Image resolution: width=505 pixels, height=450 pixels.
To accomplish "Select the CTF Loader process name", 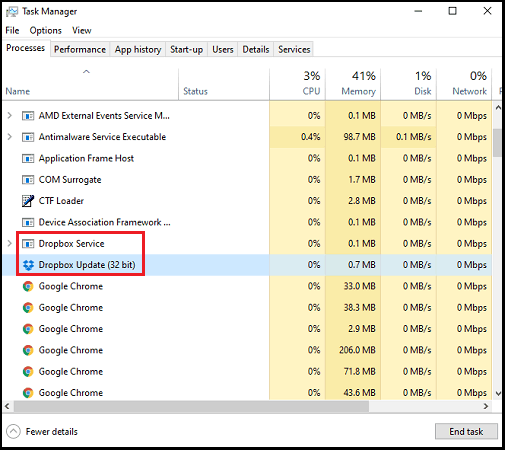I will click(x=61, y=201).
